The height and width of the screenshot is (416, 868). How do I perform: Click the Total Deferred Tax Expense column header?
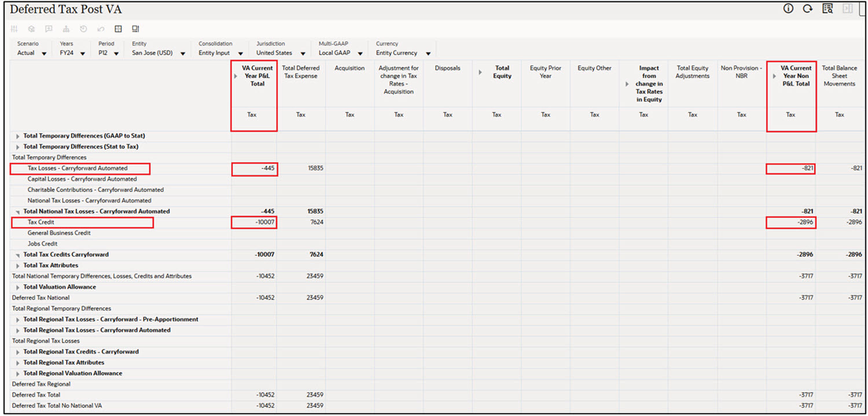click(x=301, y=72)
